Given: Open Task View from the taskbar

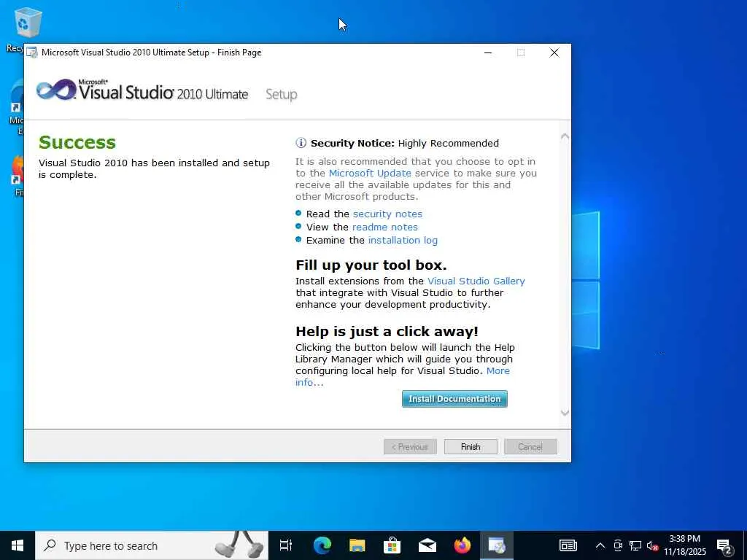Looking at the screenshot, I should pyautogui.click(x=286, y=545).
